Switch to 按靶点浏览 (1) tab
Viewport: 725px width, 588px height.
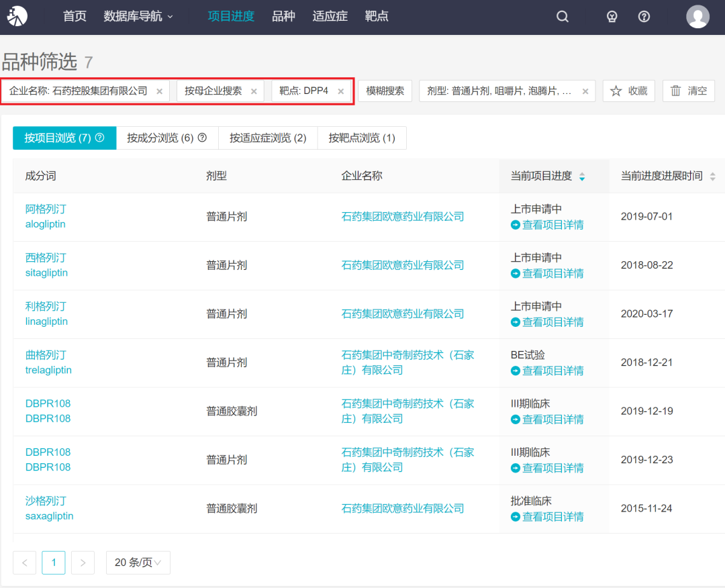[362, 138]
